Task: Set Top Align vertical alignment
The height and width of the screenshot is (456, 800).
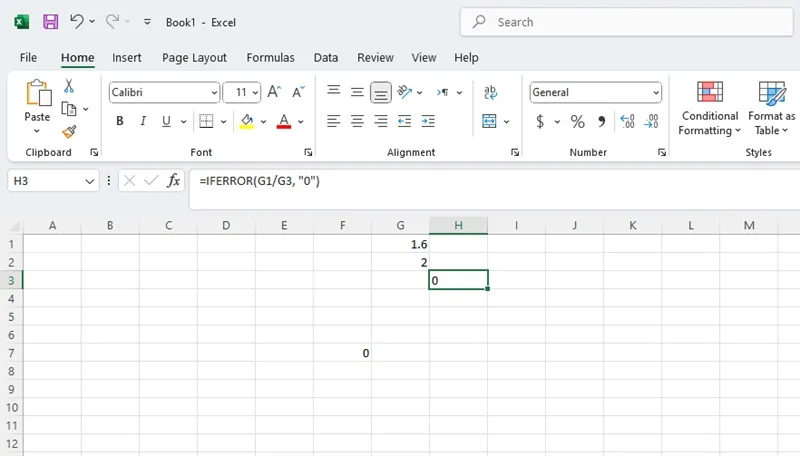Action: point(334,91)
